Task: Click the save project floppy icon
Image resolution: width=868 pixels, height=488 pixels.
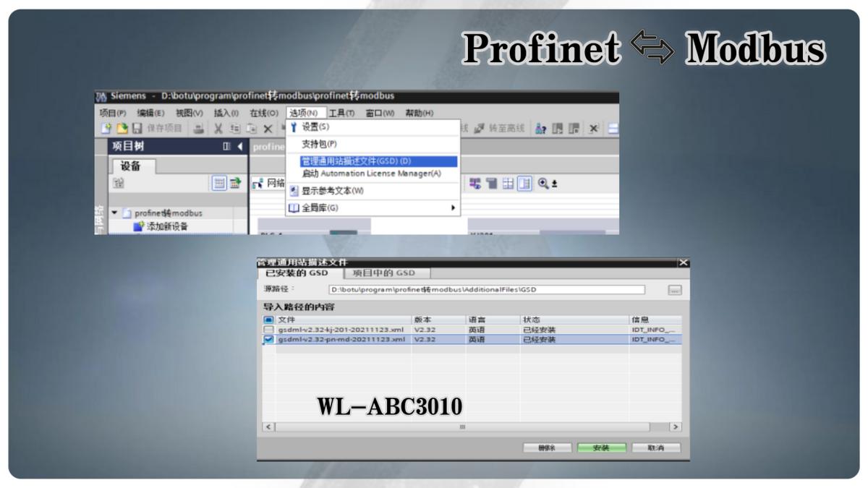Action: tap(136, 129)
